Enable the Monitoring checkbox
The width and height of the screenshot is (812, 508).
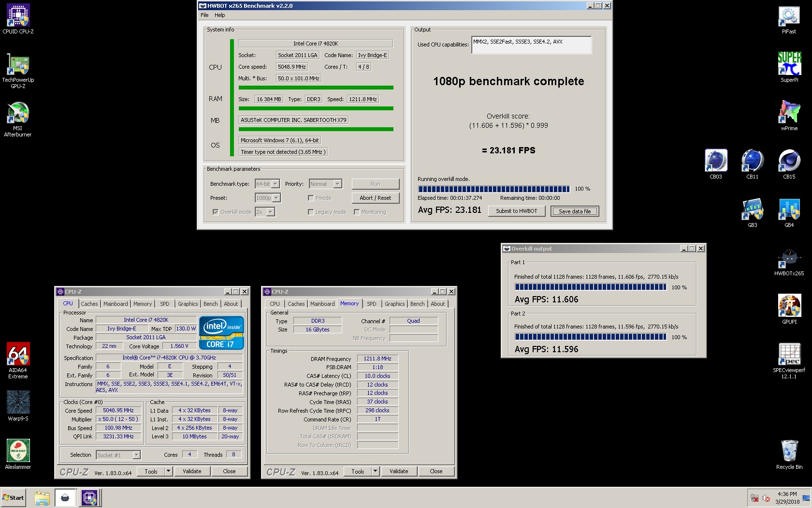pyautogui.click(x=357, y=212)
